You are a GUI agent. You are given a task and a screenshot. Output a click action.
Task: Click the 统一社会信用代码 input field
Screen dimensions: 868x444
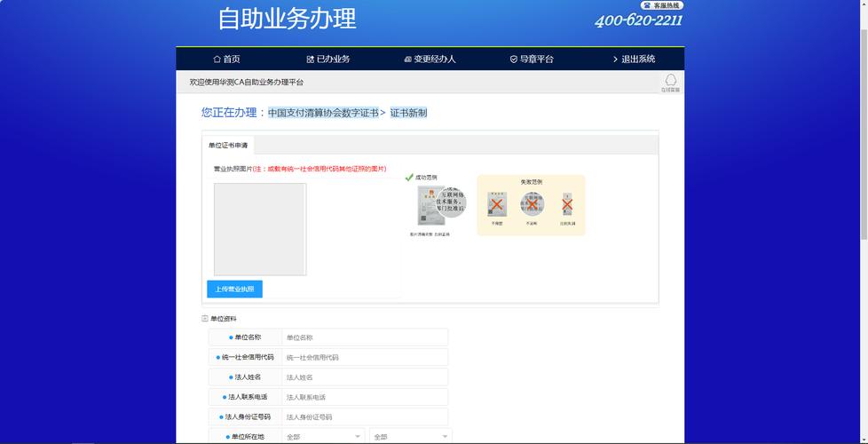365,357
